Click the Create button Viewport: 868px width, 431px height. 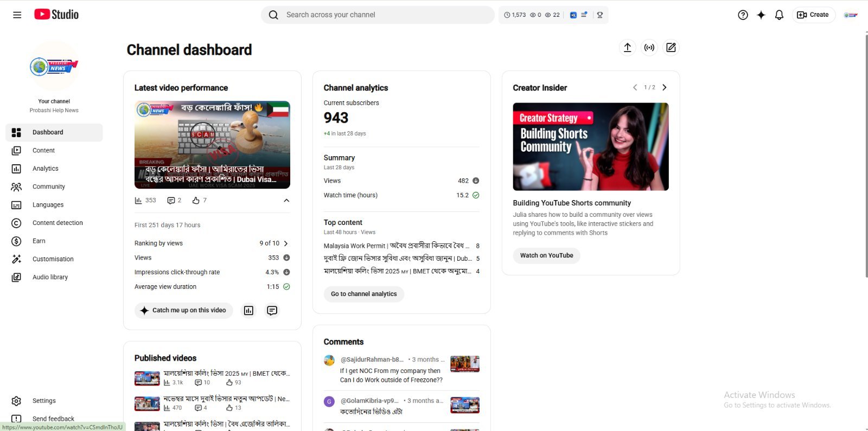pyautogui.click(x=813, y=15)
